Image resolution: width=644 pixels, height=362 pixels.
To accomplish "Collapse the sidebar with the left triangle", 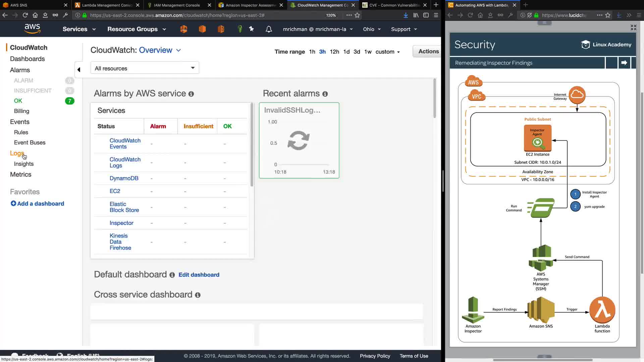I will (79, 70).
